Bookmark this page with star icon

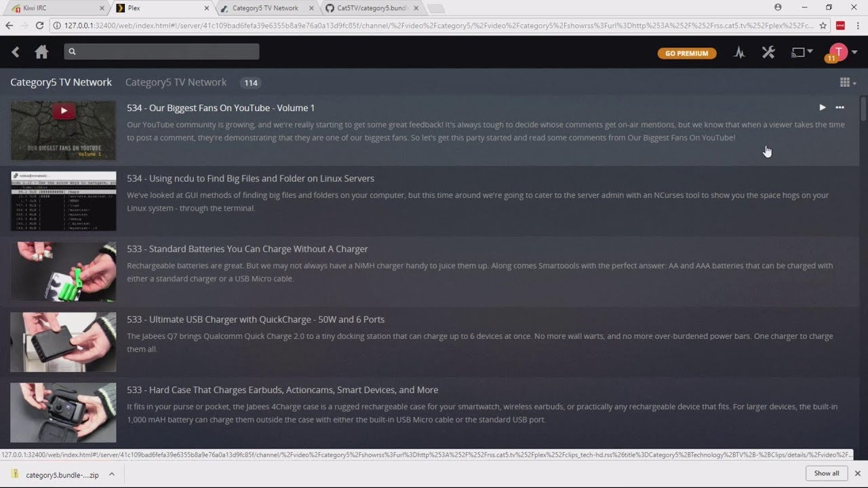823,25
